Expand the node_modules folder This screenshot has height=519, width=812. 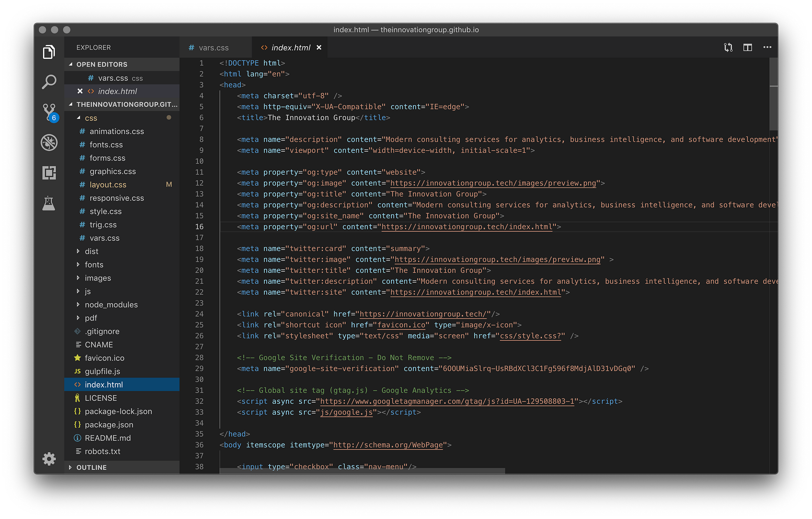111,304
